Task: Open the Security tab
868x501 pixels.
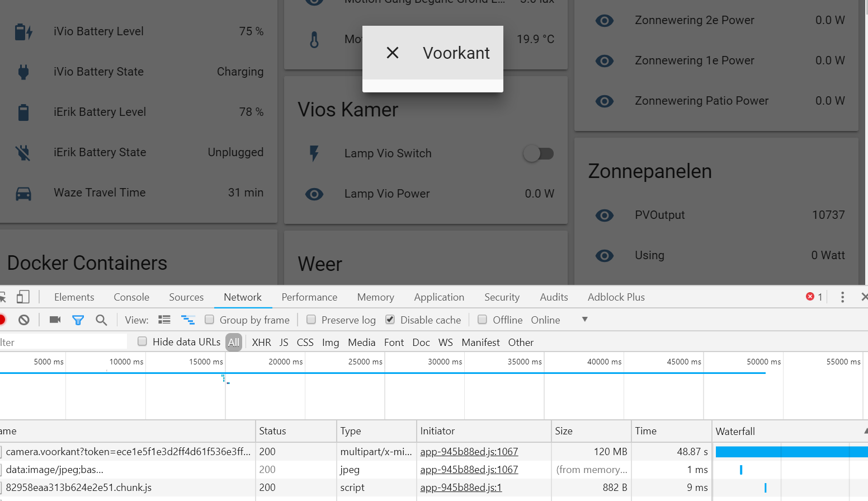Action: pos(502,297)
